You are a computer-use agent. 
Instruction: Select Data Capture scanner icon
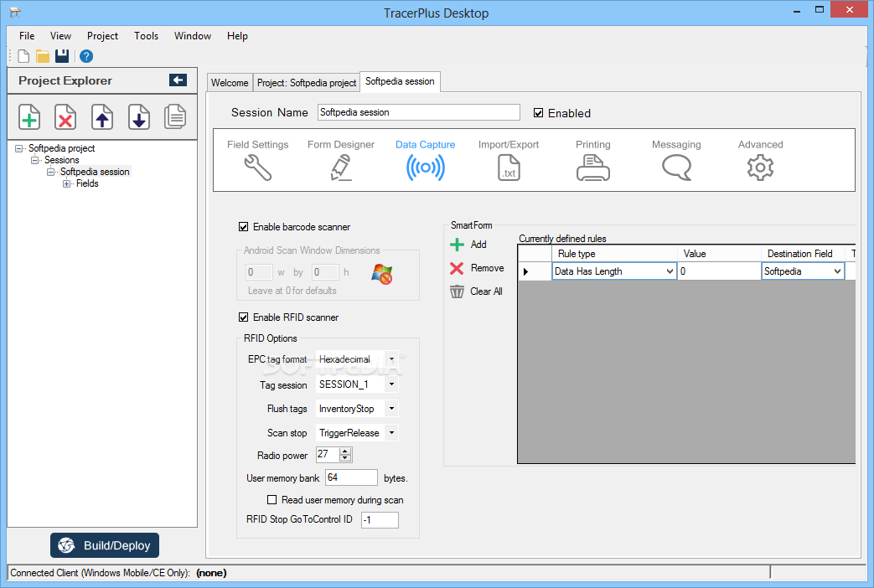tap(426, 168)
